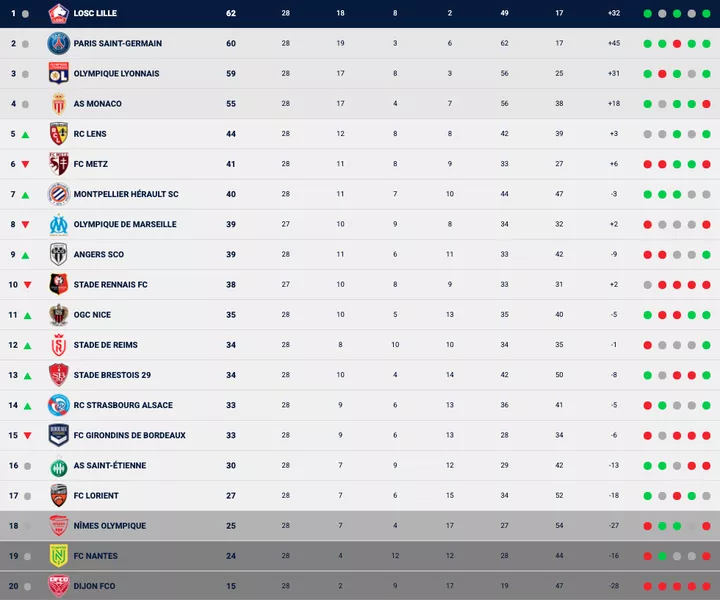The image size is (720, 600).
Task: Click the yellow FC Nantes badge
Action: point(58,556)
